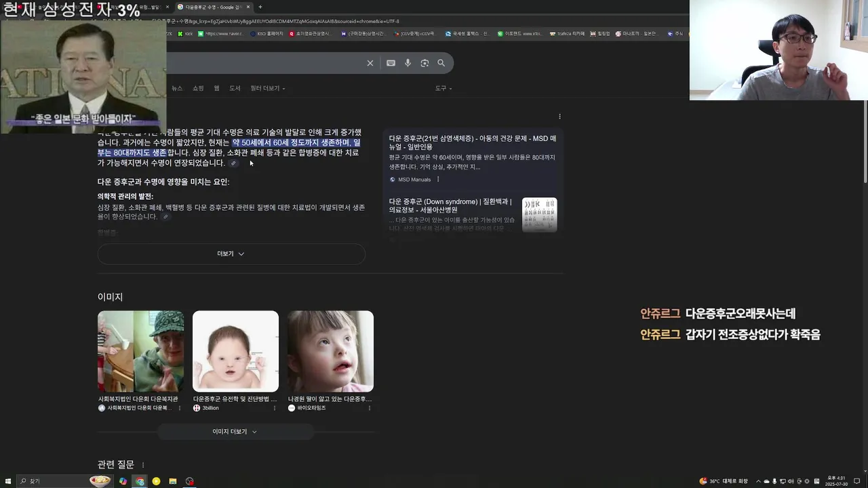
Task: Switch to the 웹 search tab
Action: (217, 88)
